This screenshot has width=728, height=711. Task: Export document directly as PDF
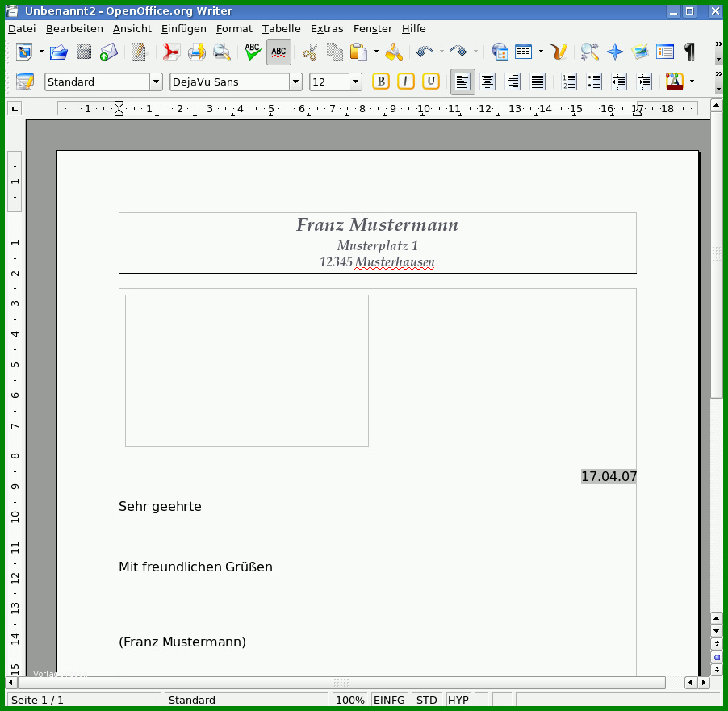pyautogui.click(x=171, y=52)
